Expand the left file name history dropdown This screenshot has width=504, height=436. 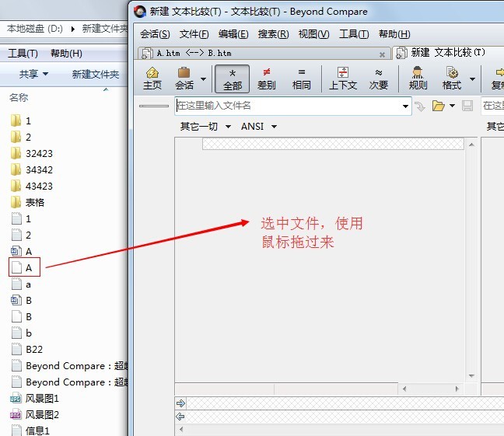pyautogui.click(x=405, y=106)
